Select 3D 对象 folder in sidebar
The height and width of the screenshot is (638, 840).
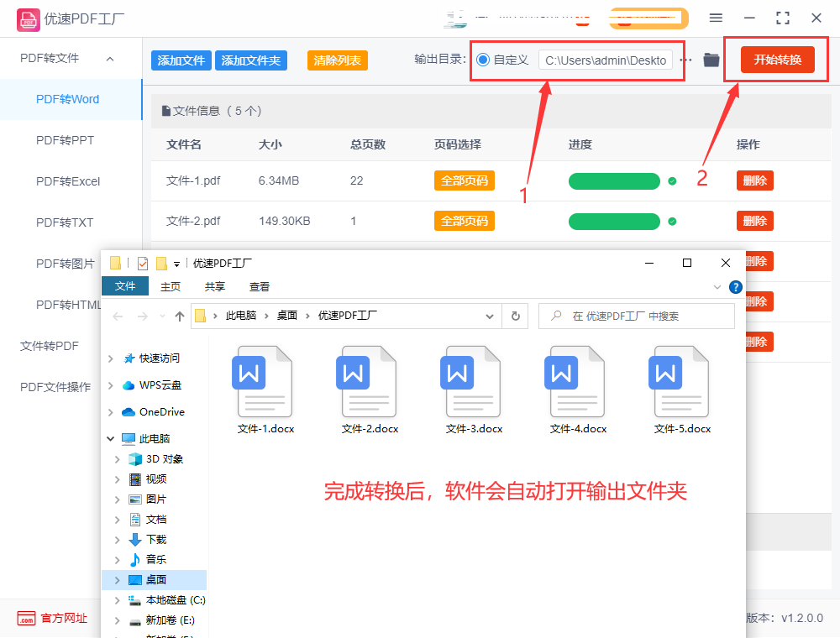165,458
